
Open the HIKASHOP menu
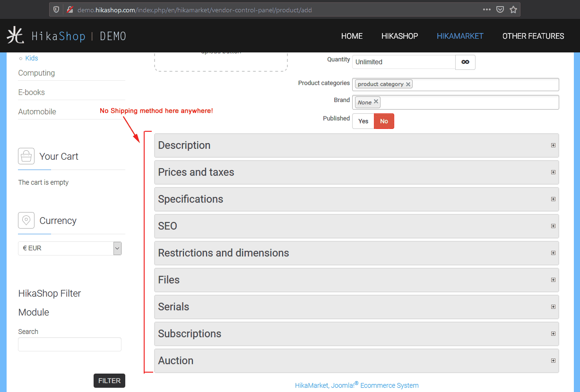point(400,36)
